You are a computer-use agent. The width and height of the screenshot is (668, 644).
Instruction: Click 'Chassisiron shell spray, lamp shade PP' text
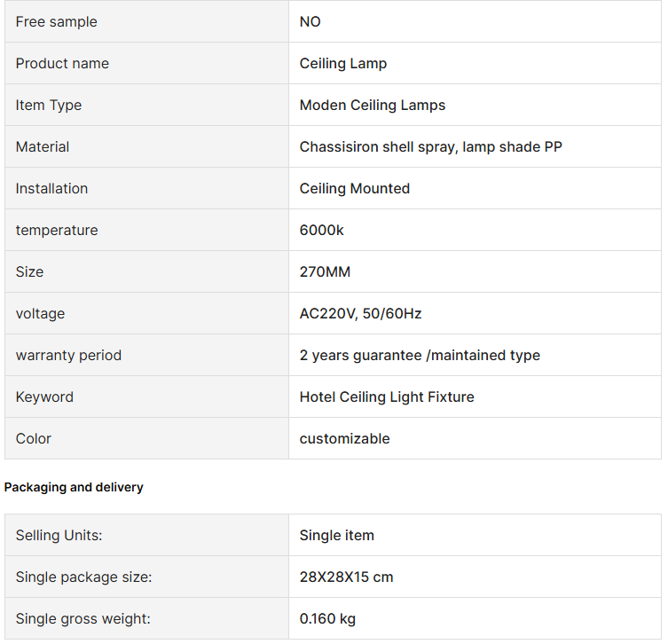click(431, 146)
